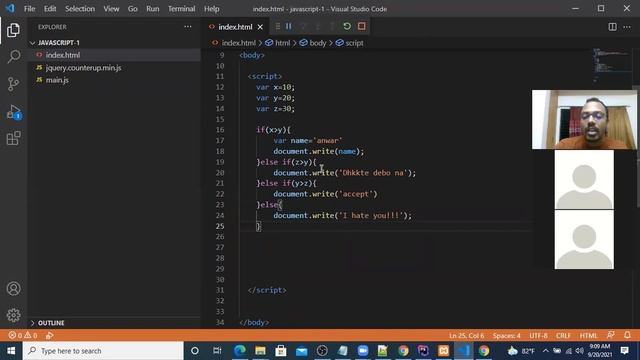Open the notifications bell
Screen dimensions: 640x360
coord(627,335)
